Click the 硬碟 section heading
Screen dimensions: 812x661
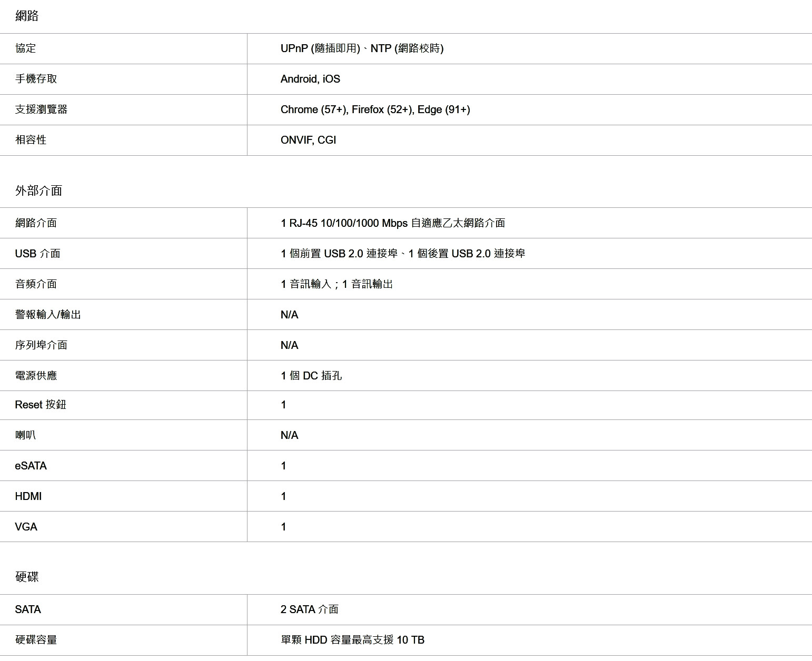point(27,577)
